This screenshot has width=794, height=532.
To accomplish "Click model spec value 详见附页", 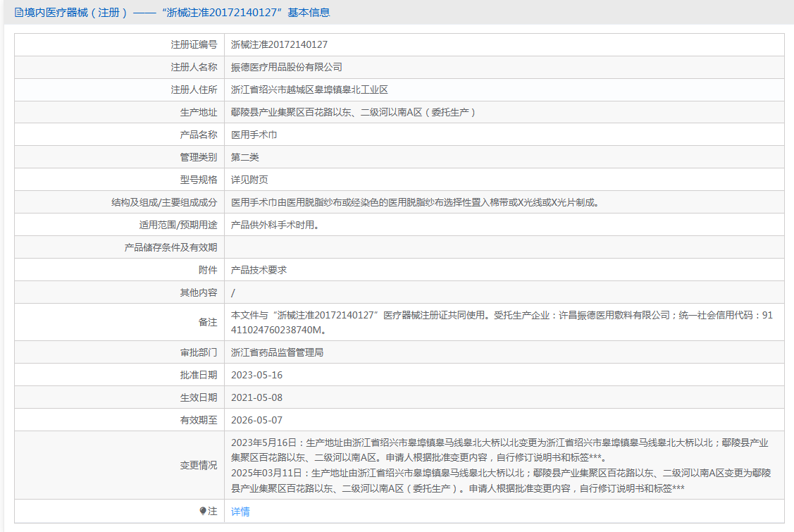I will [249, 180].
